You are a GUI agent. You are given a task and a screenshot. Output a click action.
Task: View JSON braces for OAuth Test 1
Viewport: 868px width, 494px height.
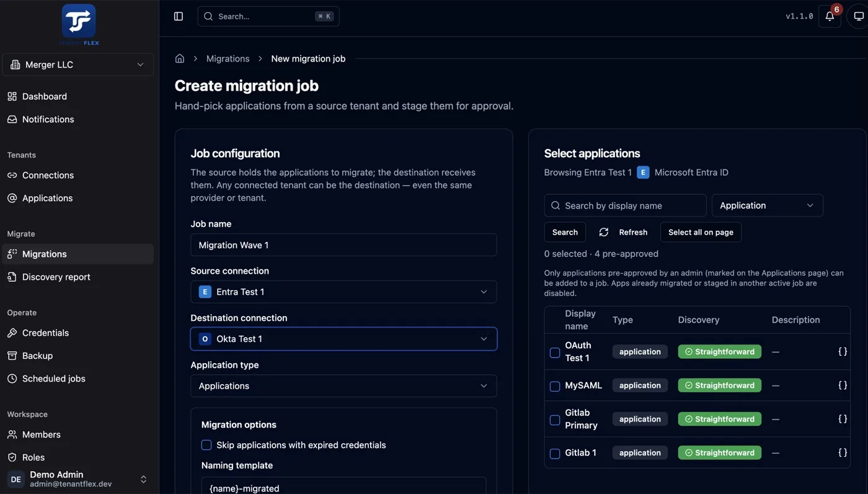coord(843,351)
